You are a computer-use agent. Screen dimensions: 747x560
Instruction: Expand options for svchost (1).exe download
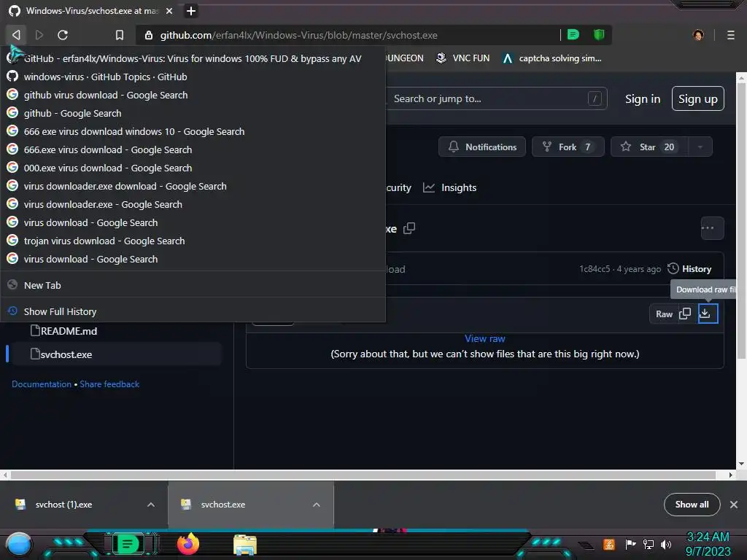click(150, 505)
